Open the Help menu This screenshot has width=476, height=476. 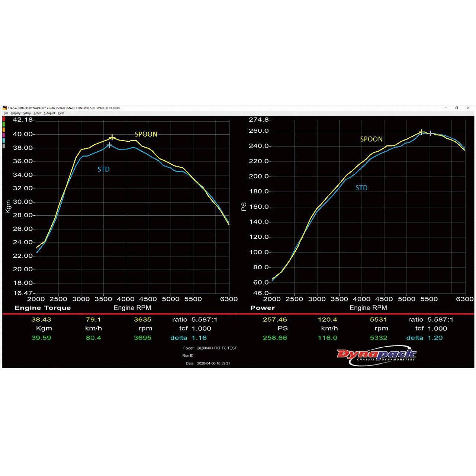click(61, 113)
